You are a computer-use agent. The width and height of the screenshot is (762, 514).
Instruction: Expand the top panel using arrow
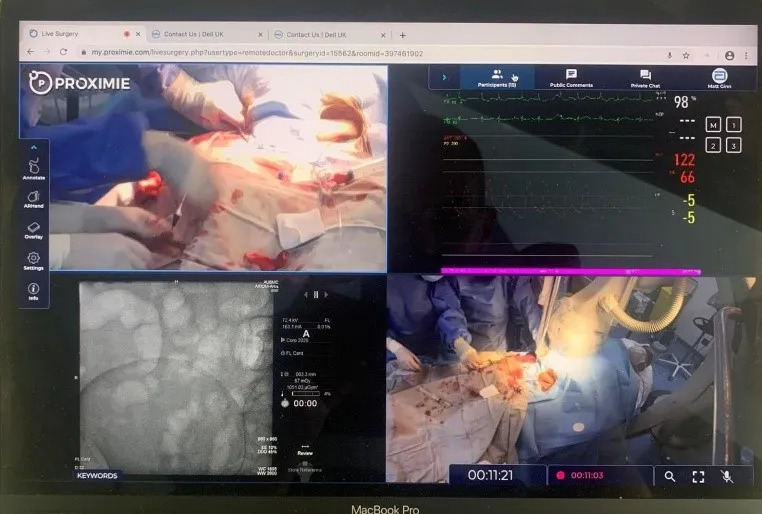[444, 77]
